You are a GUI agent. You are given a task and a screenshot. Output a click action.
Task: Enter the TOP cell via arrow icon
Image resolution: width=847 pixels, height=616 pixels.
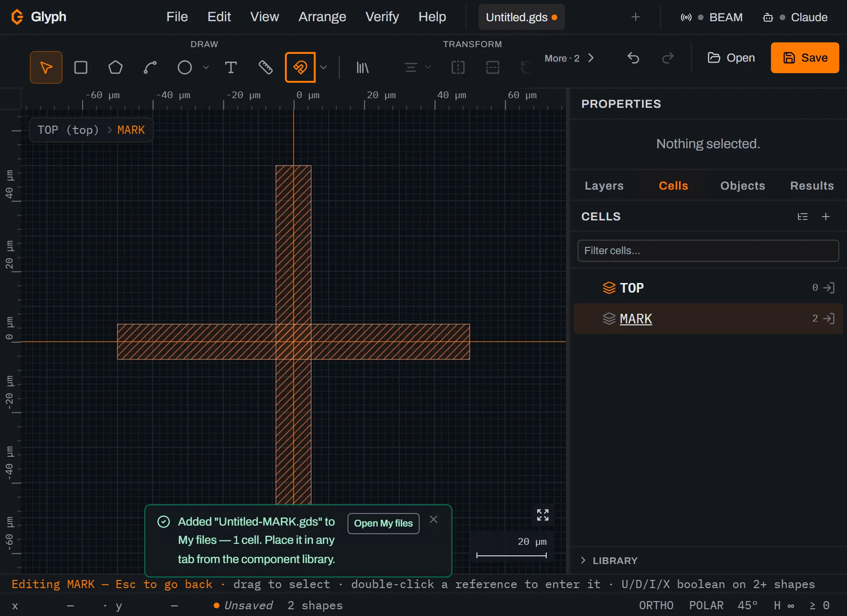[x=829, y=288]
